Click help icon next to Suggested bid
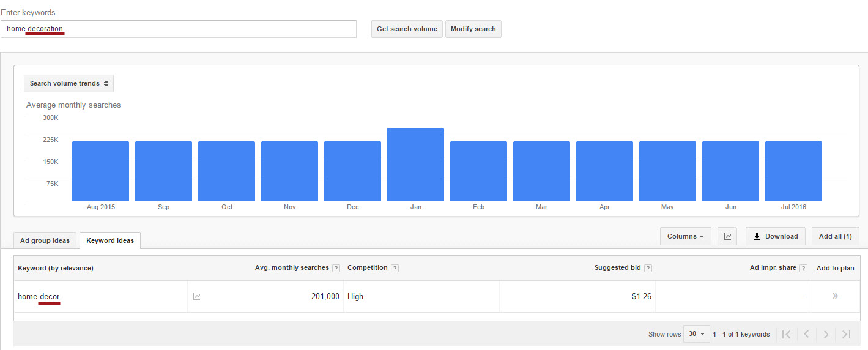This screenshot has height=350, width=868. [648, 268]
